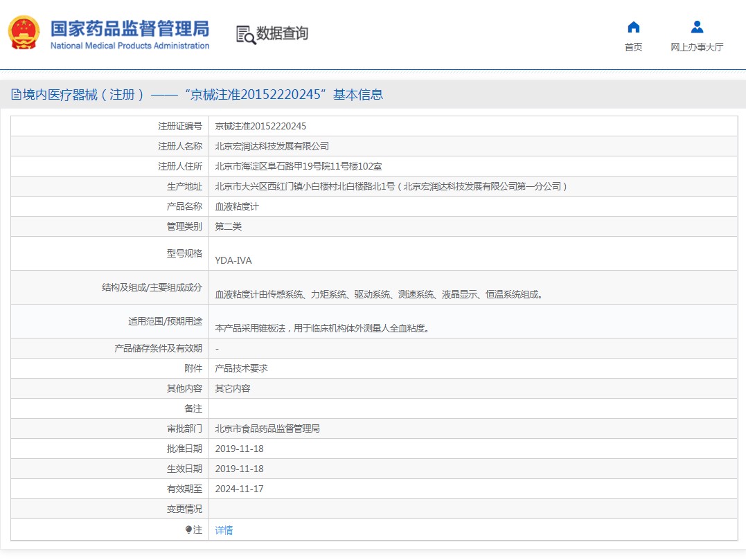
Task: Click National Medical Products Administration subtitle
Action: (x=130, y=46)
